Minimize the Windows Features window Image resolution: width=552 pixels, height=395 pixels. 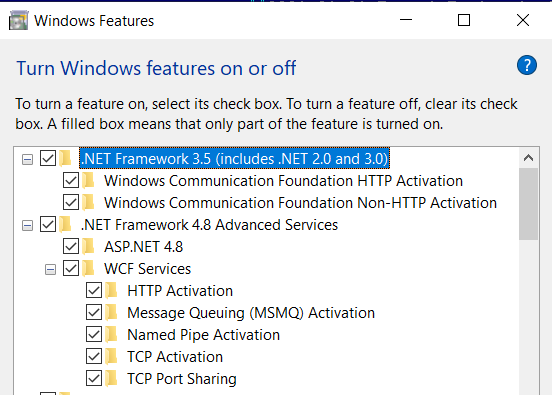click(x=406, y=20)
